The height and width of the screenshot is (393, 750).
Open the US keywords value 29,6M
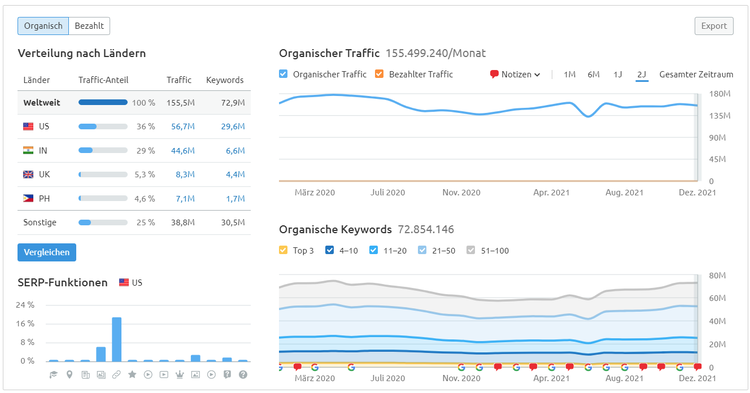coord(233,127)
